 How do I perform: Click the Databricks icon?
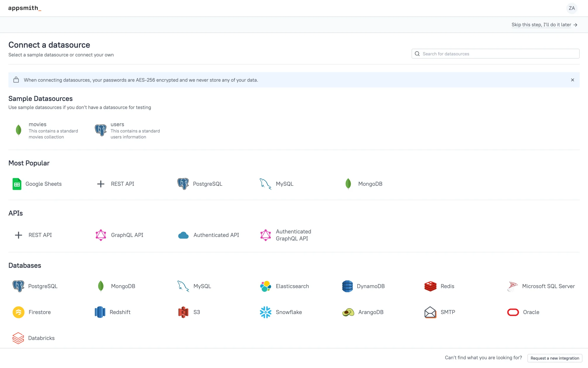18,338
